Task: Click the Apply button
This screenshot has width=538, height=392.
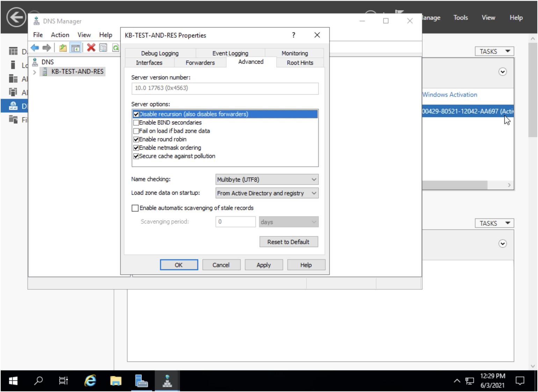Action: coord(264,265)
